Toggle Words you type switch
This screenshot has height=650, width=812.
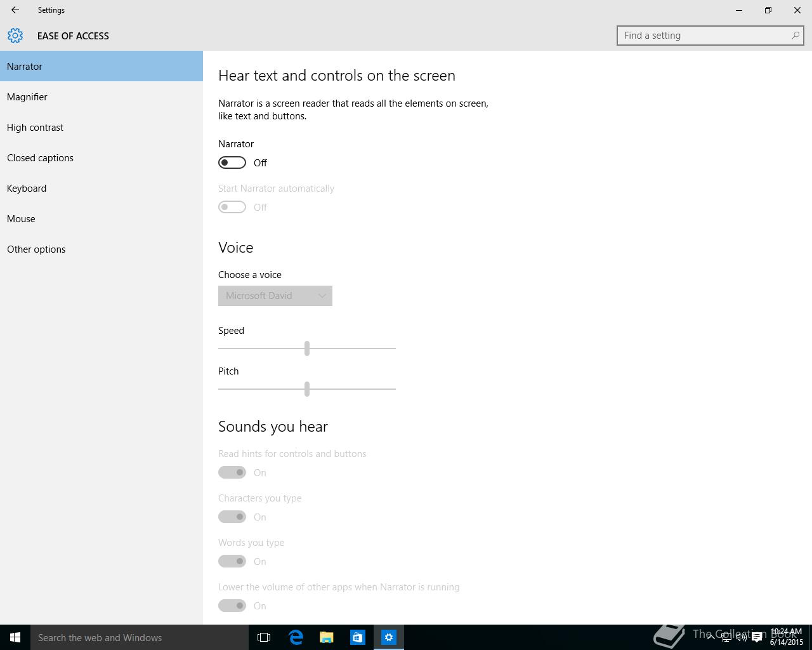pos(232,561)
